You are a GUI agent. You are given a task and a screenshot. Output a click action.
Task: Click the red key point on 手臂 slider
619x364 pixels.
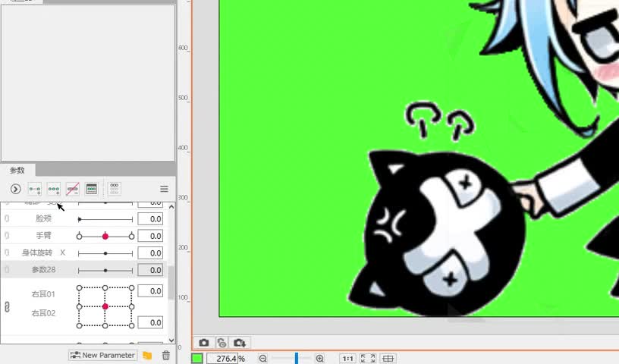105,236
